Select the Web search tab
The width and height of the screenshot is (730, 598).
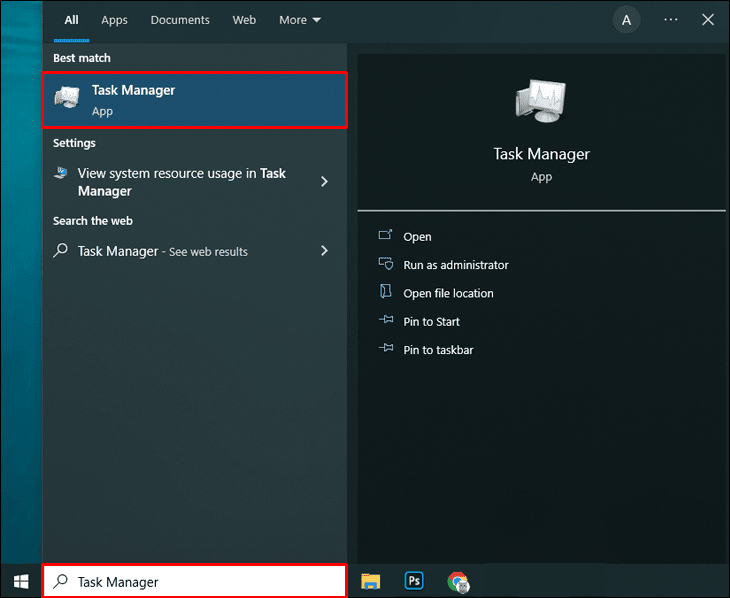pos(244,20)
